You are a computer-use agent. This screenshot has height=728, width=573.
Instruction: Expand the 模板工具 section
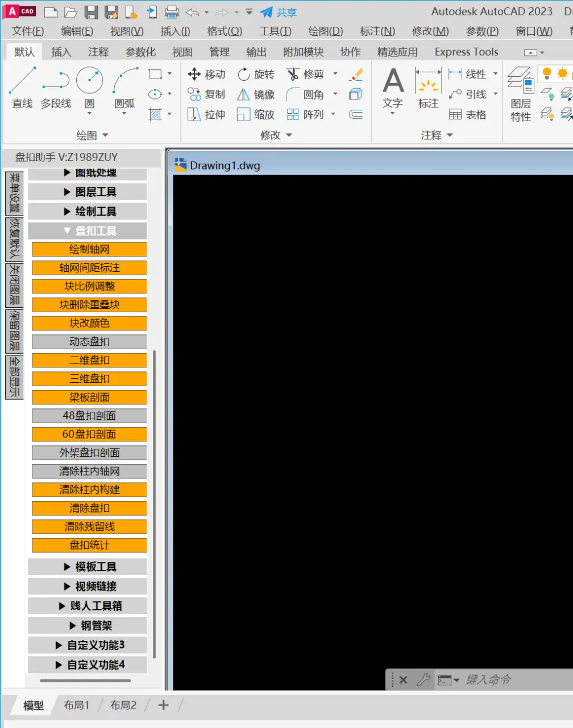88,567
